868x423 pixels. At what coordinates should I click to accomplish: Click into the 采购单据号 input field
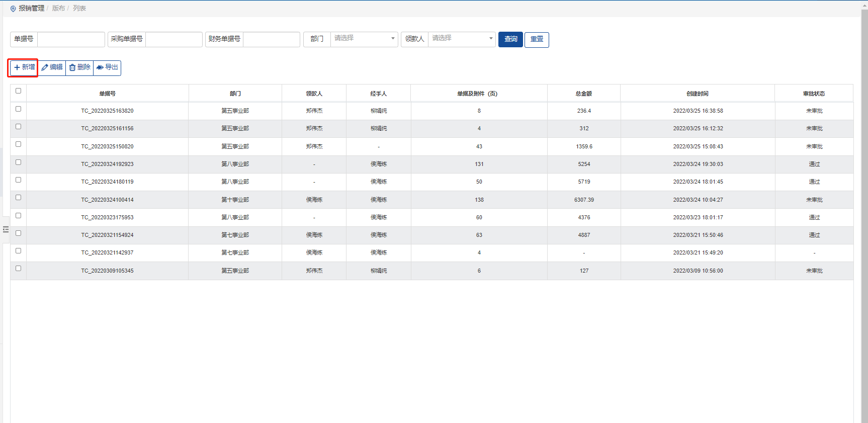[173, 39]
